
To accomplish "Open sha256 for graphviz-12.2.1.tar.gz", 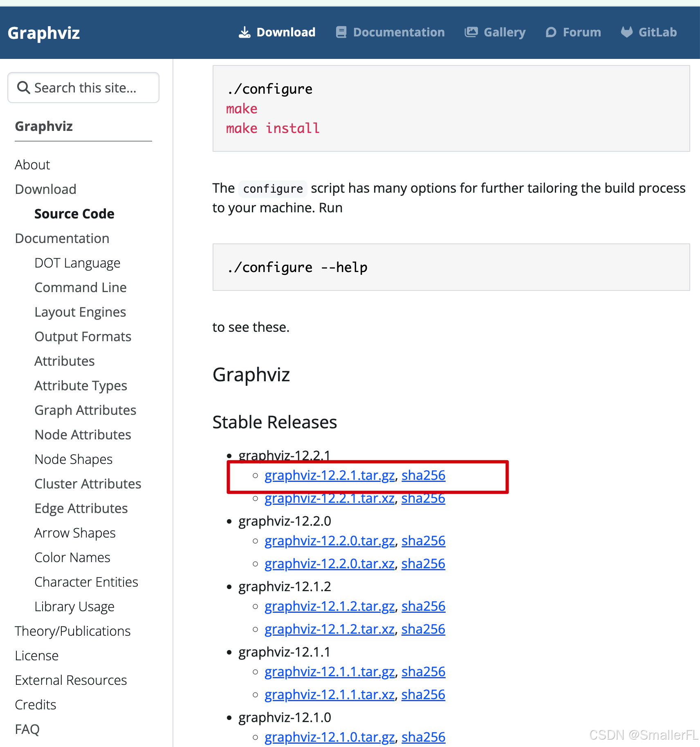I will (424, 475).
